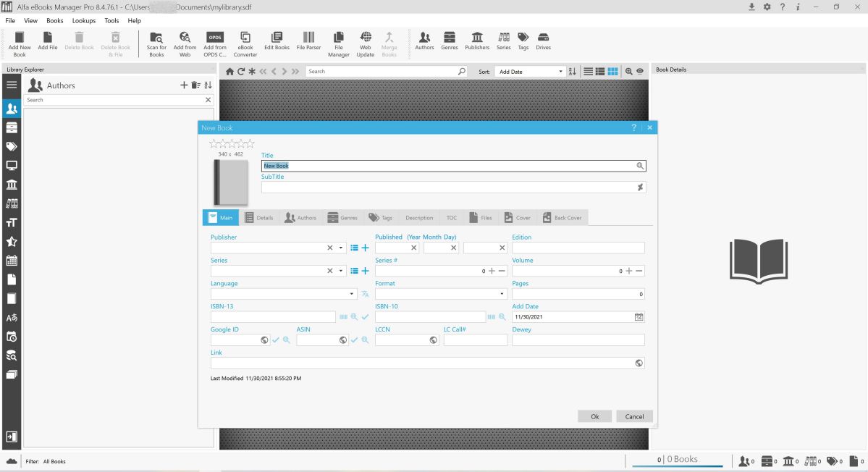Click the Scan for Books toolbar icon
This screenshot has height=472, width=868.
point(156,37)
